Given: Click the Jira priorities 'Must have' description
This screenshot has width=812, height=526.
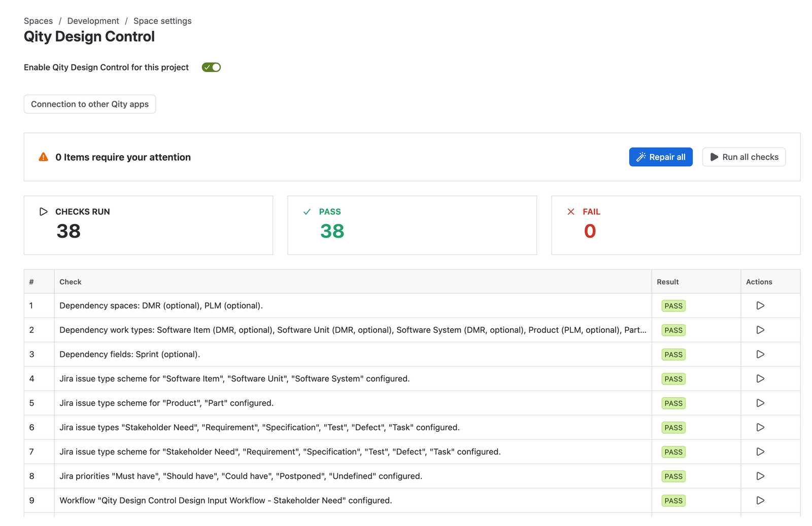Looking at the screenshot, I should 241,476.
